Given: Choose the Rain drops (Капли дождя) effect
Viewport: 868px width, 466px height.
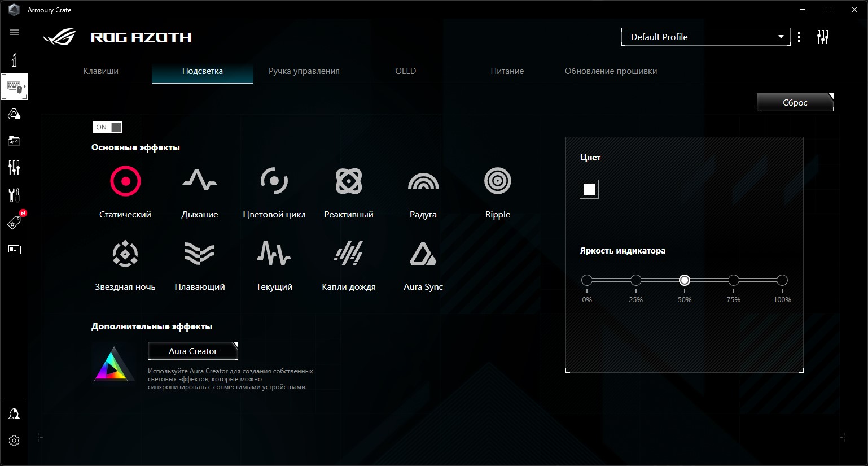Looking at the screenshot, I should (x=349, y=254).
